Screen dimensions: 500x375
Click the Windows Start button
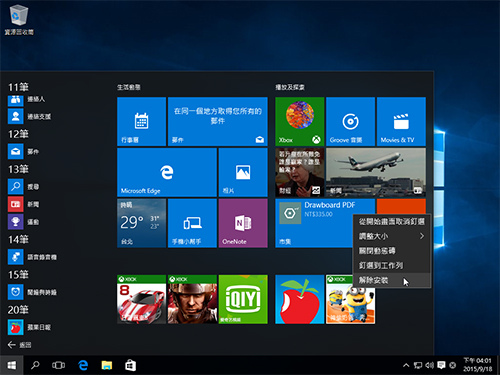point(12,365)
